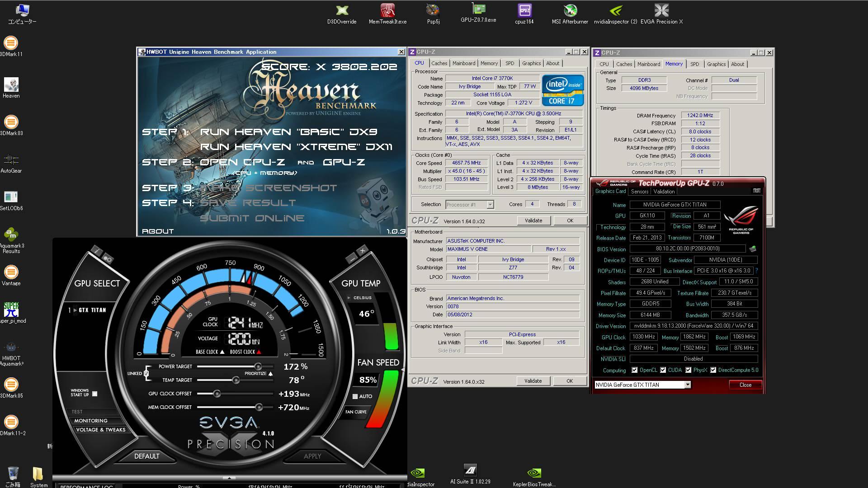Select the Vantage desktop icon
The width and height of the screenshot is (868, 488).
(x=11, y=276)
